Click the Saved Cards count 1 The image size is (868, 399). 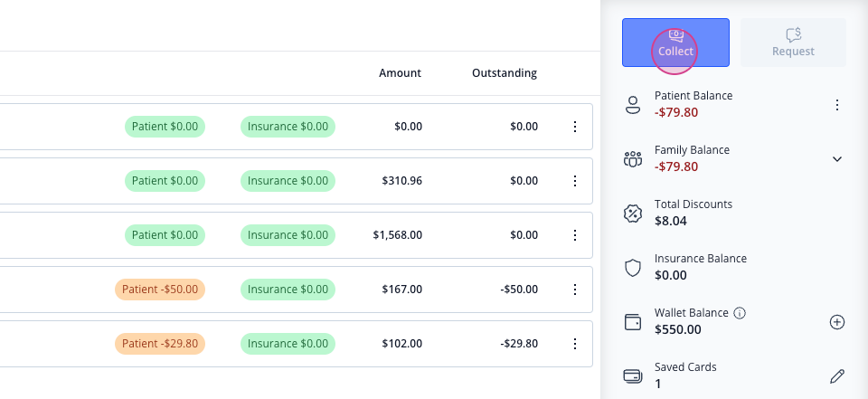[657, 384]
